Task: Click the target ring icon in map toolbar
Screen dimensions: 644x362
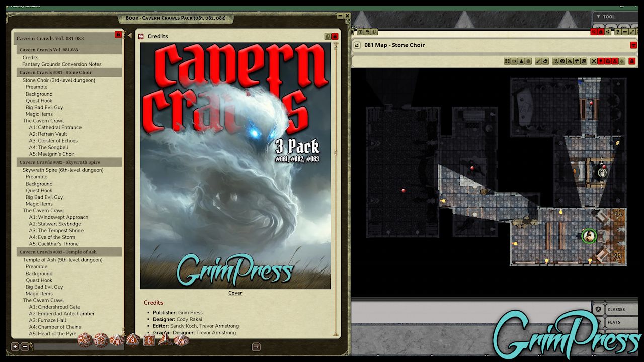Action: point(562,61)
